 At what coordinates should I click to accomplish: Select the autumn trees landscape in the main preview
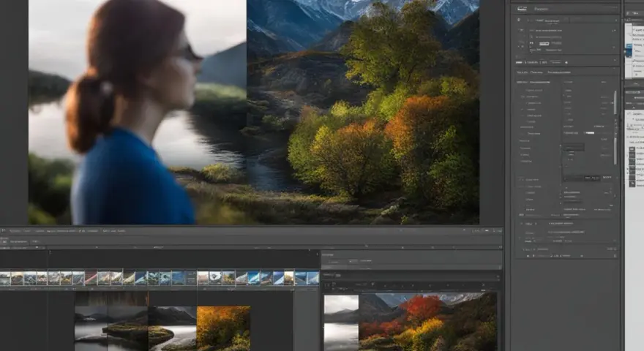[x=363, y=112]
